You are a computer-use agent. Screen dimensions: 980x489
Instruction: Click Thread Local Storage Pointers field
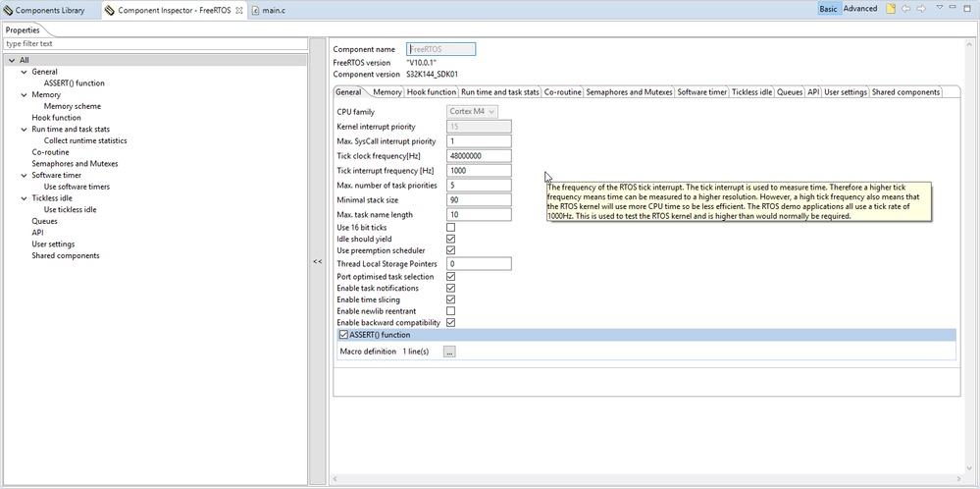tap(479, 264)
